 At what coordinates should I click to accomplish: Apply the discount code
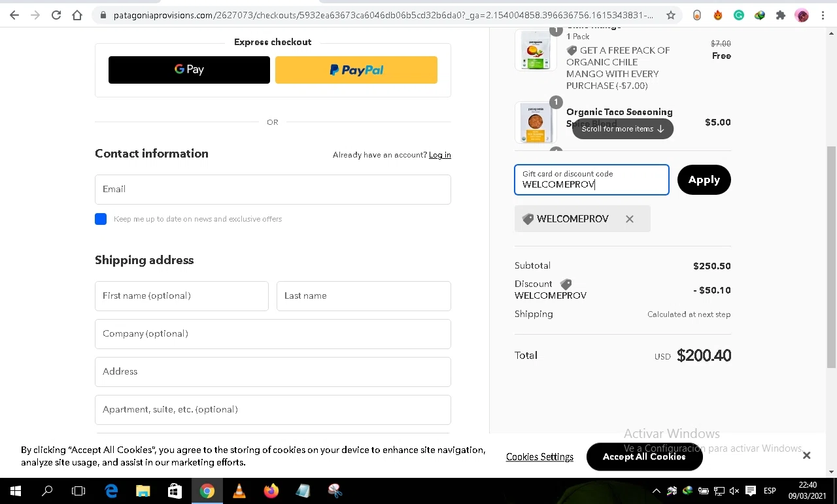pos(704,180)
